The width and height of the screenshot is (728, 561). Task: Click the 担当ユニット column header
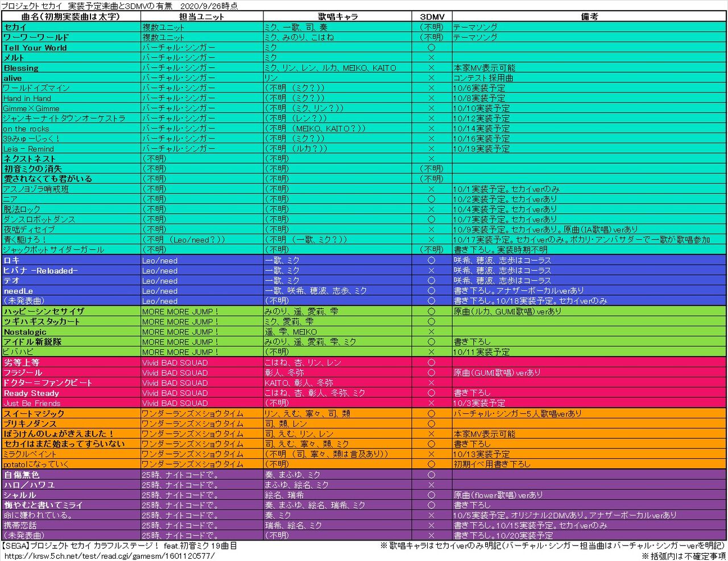pyautogui.click(x=202, y=16)
